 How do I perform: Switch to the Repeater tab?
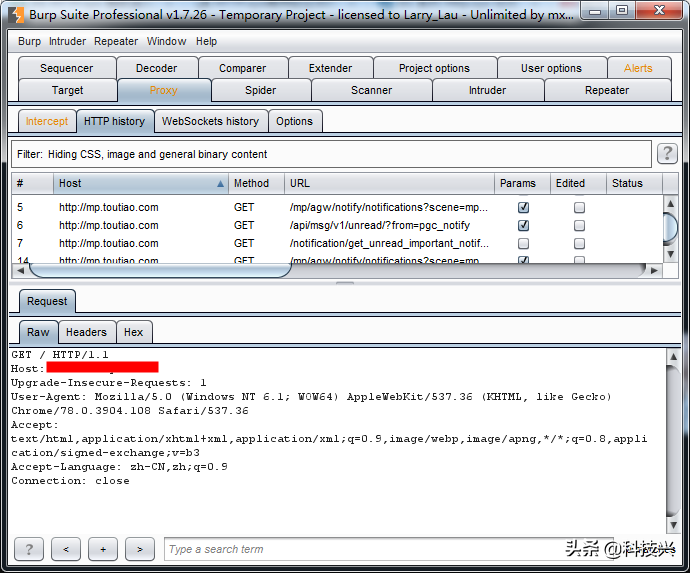pyautogui.click(x=607, y=90)
